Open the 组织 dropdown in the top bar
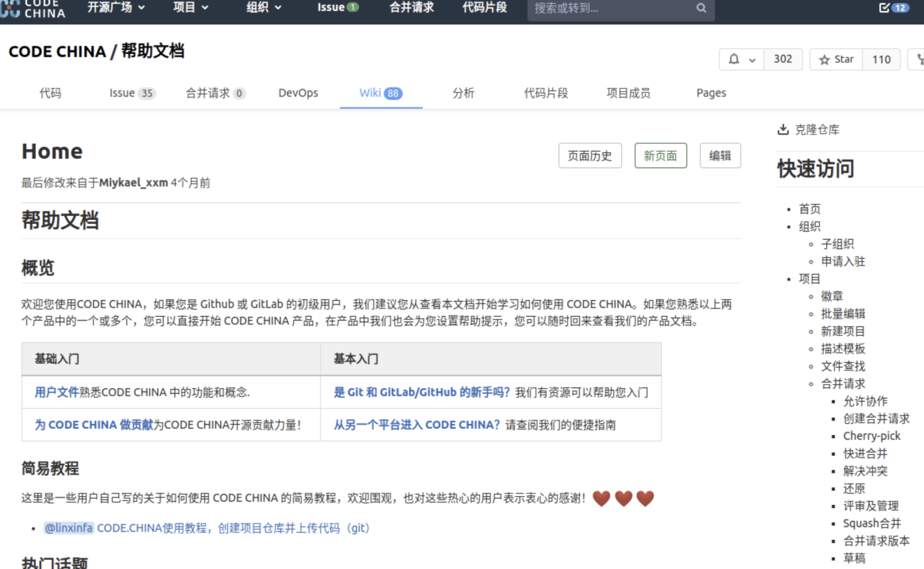924x569 pixels. 264,8
